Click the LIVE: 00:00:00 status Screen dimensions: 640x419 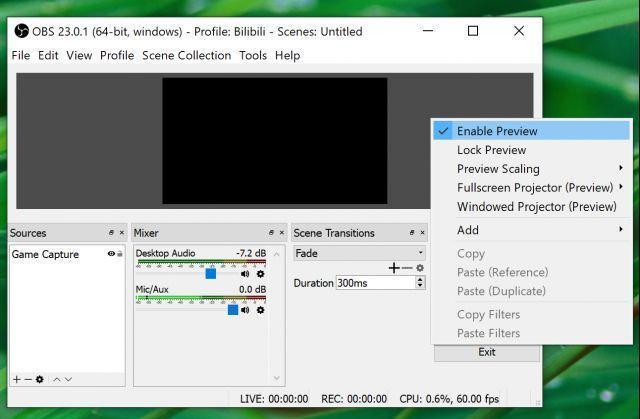point(274,399)
